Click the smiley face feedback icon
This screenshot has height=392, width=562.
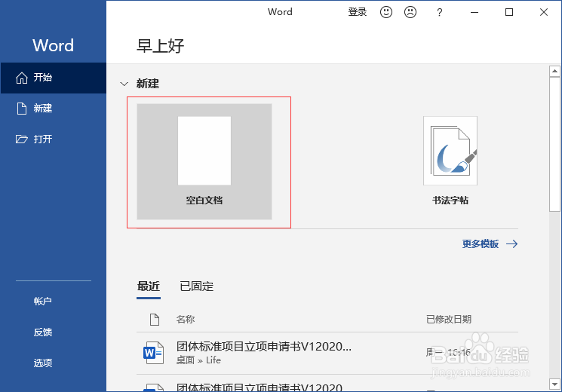(386, 12)
